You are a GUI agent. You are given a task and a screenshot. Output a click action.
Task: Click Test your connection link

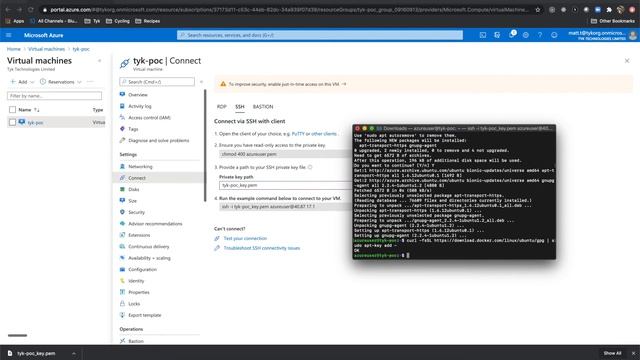[245, 238]
